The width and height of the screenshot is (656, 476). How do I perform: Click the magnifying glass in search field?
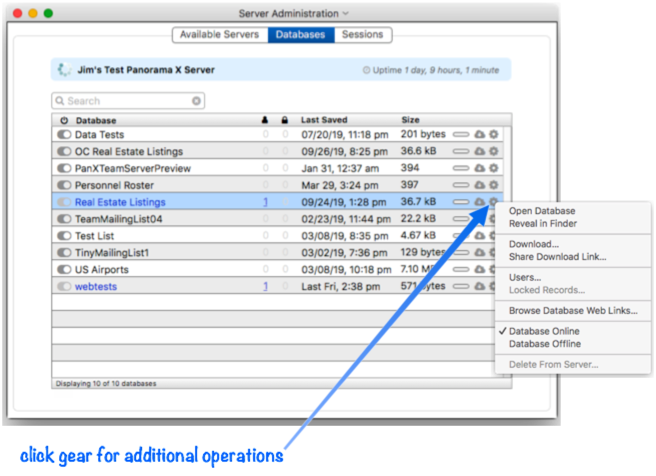tap(60, 101)
